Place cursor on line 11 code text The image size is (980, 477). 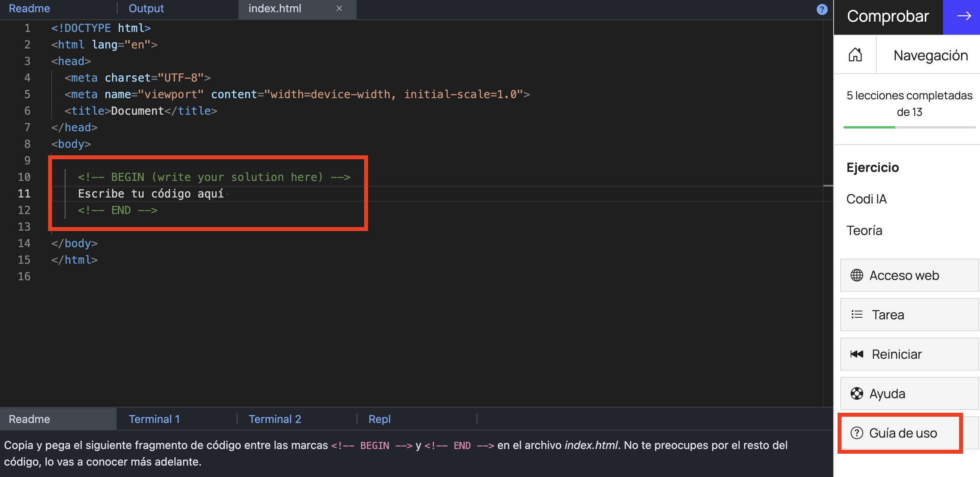pyautogui.click(x=151, y=194)
